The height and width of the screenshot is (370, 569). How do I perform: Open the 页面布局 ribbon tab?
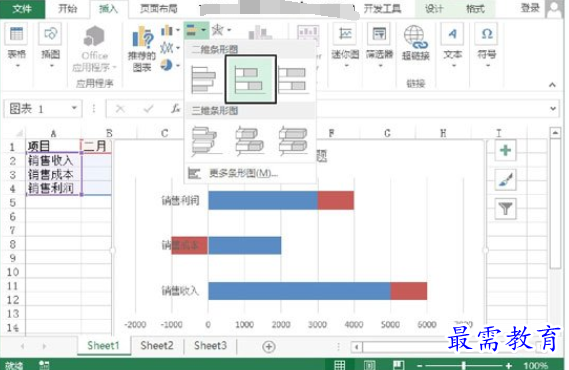(159, 8)
